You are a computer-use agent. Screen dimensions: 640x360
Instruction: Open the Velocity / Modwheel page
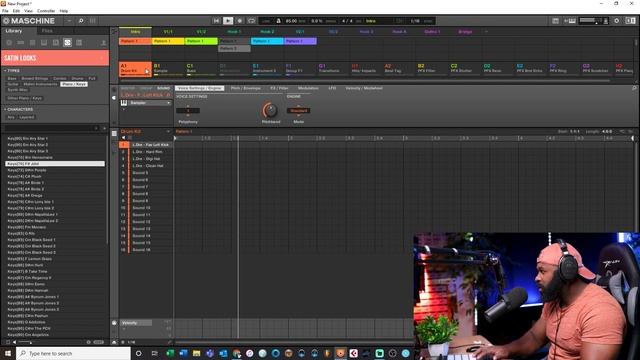[x=364, y=88]
